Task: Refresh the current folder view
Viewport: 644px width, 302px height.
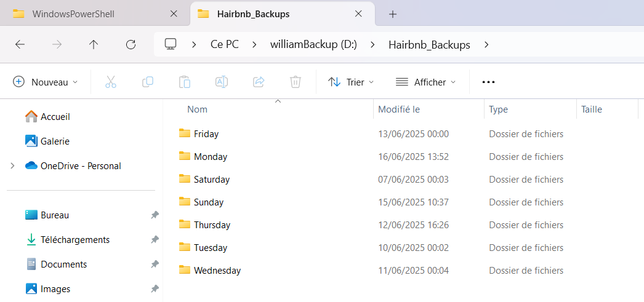Action: [131, 44]
